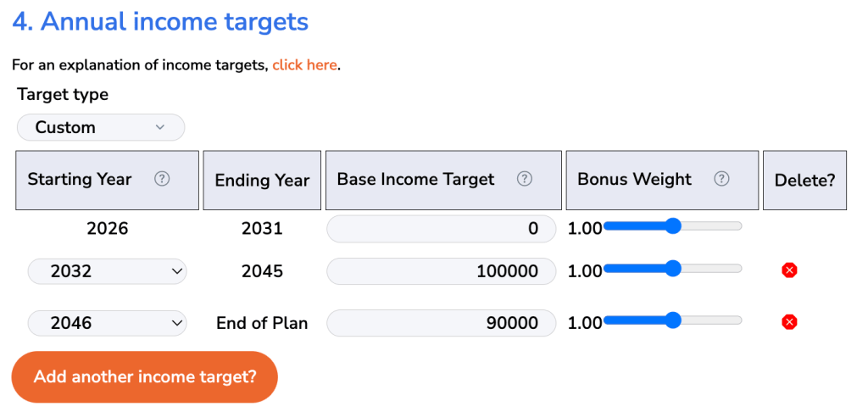
Task: Click the bonus weight slider for 2026 row
Action: (x=672, y=226)
